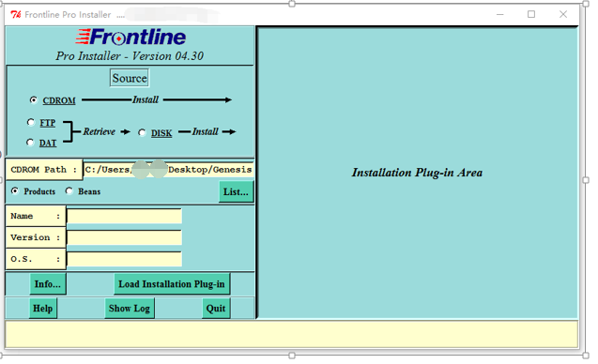
Task: Click the Info... button
Action: coord(48,284)
